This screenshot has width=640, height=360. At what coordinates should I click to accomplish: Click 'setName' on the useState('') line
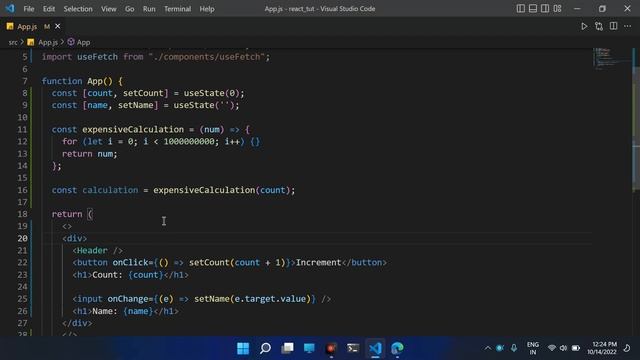coord(136,105)
